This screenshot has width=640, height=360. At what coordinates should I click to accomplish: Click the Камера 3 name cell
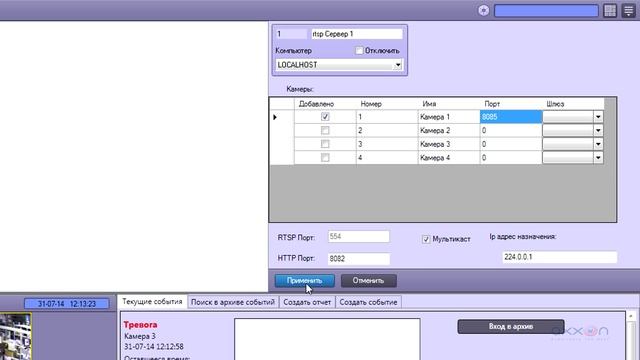tap(449, 144)
